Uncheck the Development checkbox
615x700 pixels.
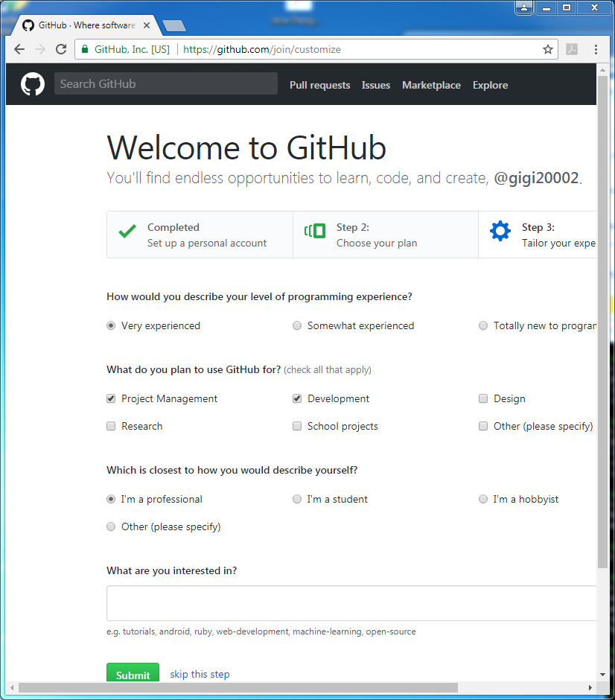[297, 398]
